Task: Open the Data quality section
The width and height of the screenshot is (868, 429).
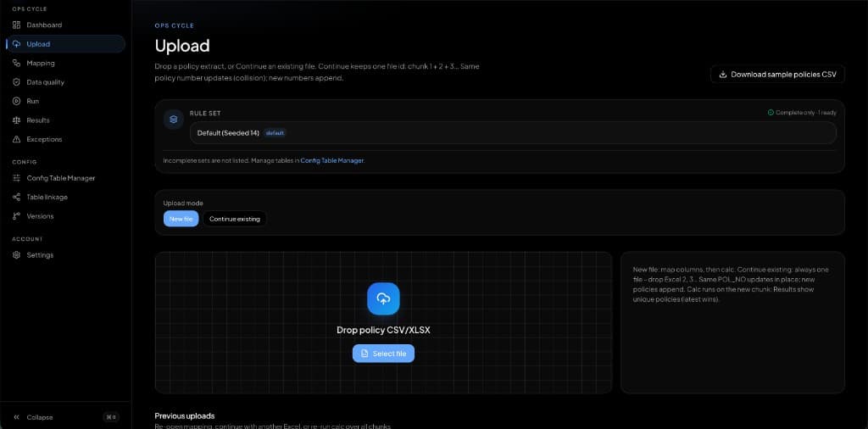Action: (x=66, y=82)
